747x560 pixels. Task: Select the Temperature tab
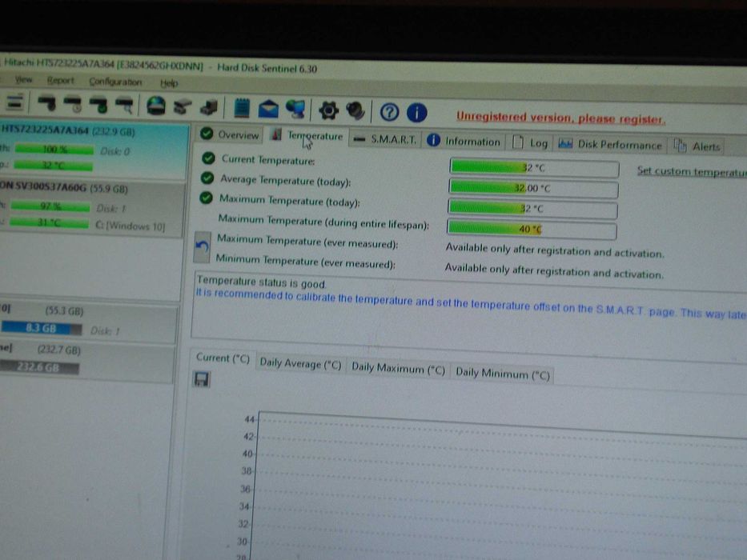point(307,136)
